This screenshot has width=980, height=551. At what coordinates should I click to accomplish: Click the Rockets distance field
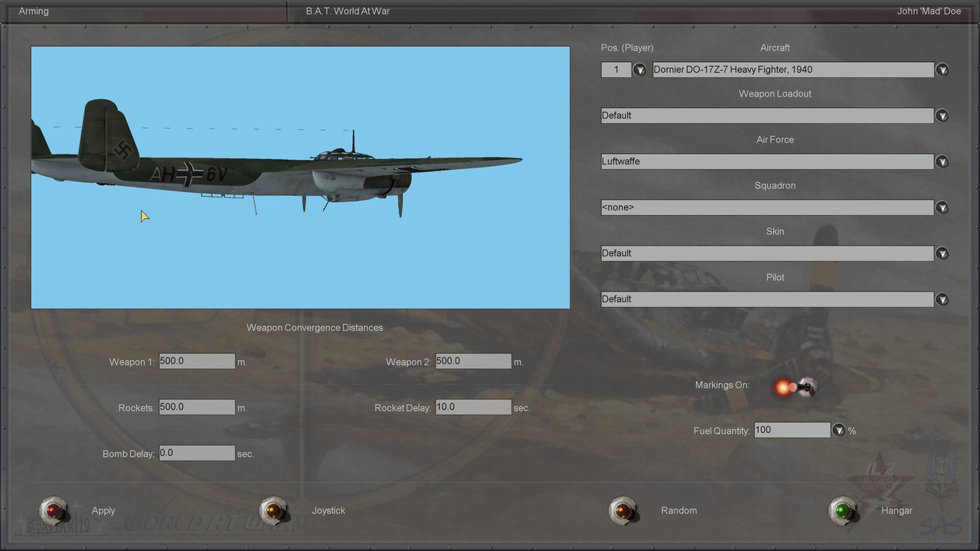tap(197, 407)
